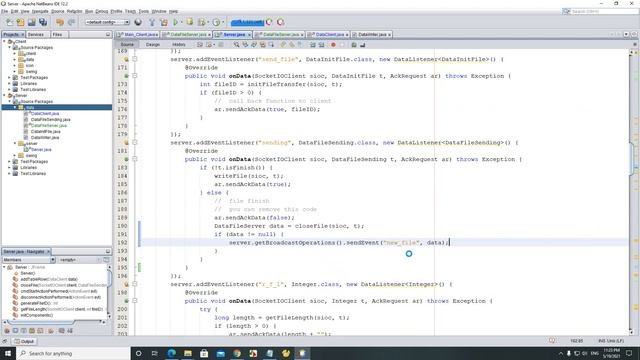Click the Clean and Build Project icon
Viewport: 640px width, 360px height.
point(164,22)
